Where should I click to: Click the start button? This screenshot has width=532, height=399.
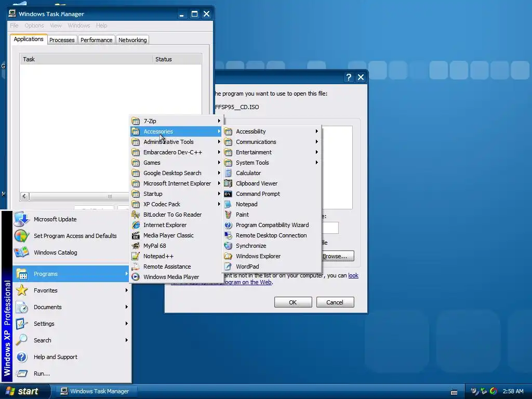point(24,391)
